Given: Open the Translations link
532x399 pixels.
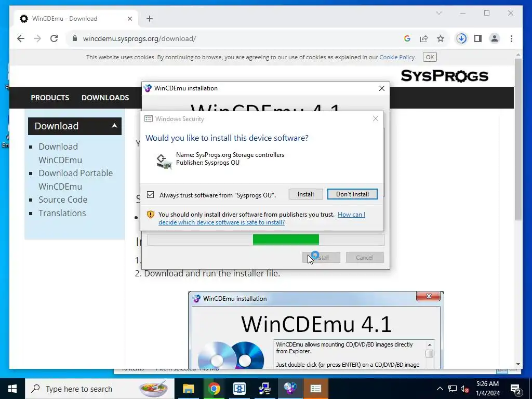Looking at the screenshot, I should tap(62, 213).
